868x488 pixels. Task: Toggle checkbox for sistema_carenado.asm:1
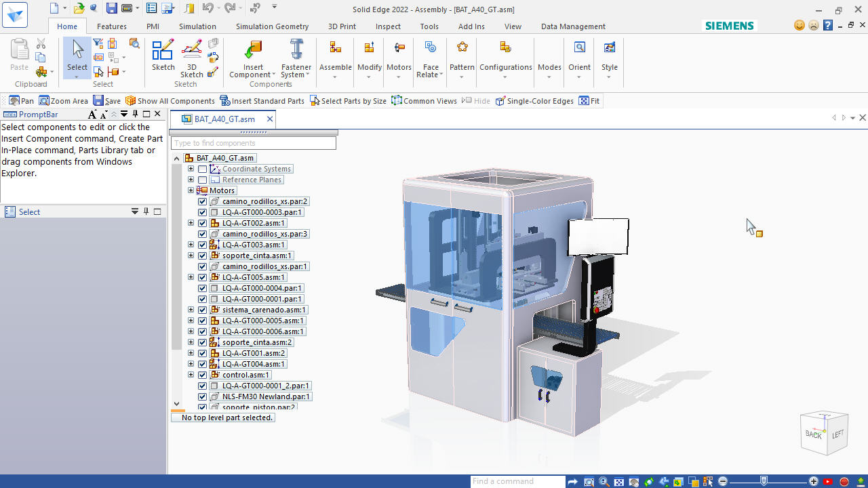[202, 310]
